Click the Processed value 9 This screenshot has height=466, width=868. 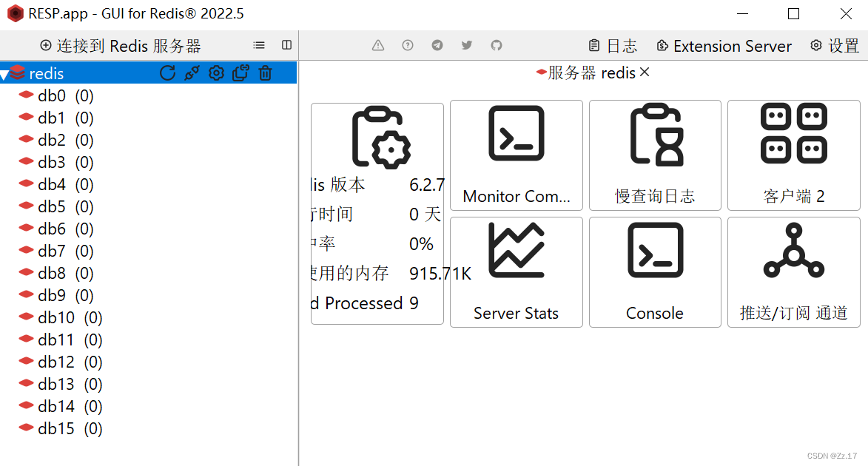coord(414,303)
